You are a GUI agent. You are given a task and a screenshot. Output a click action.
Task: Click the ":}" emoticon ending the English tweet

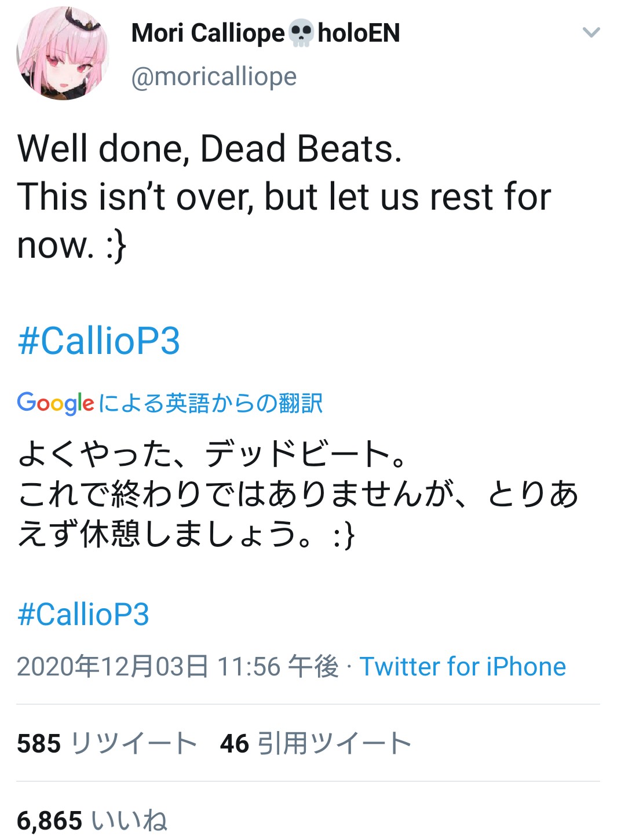coord(116,246)
